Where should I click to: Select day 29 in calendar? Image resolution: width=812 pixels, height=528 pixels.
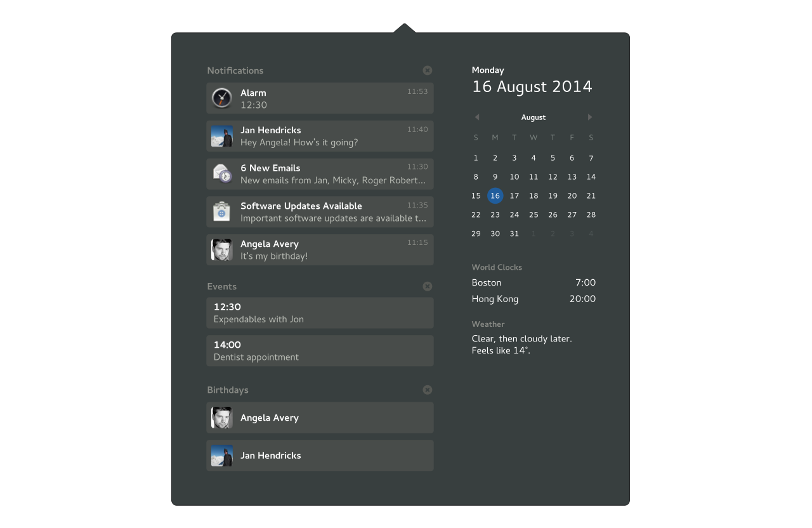pyautogui.click(x=476, y=234)
